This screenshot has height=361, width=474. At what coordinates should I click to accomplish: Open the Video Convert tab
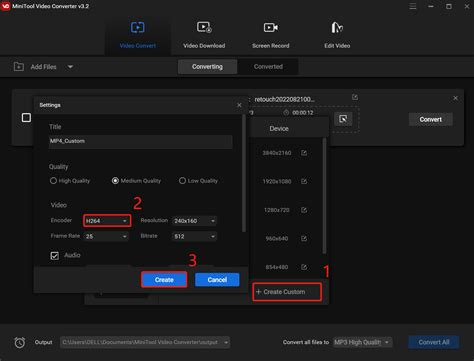coord(138,35)
